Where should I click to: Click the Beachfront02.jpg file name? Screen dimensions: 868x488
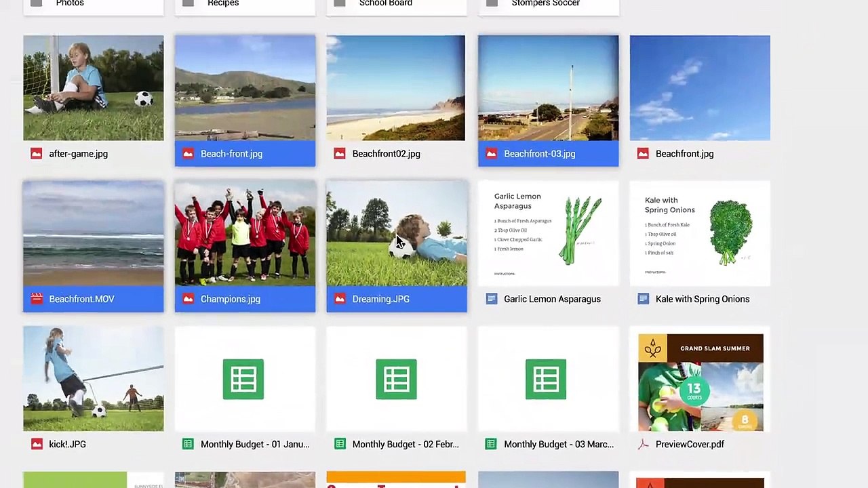(386, 154)
